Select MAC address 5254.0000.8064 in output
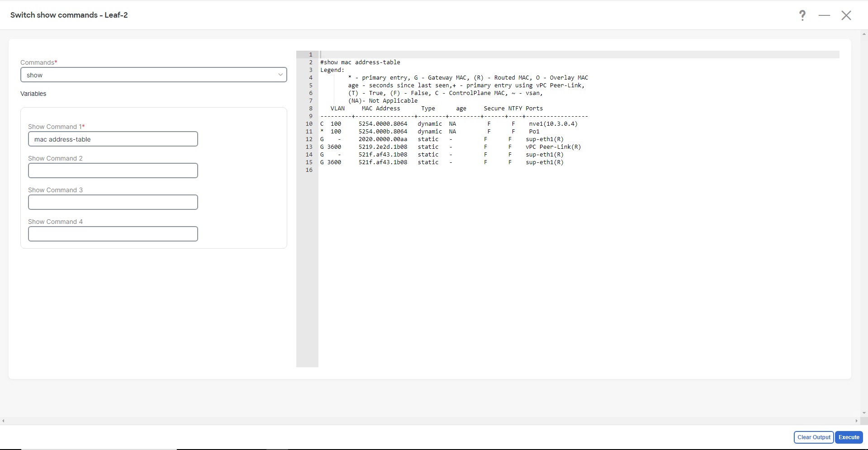 coord(383,124)
